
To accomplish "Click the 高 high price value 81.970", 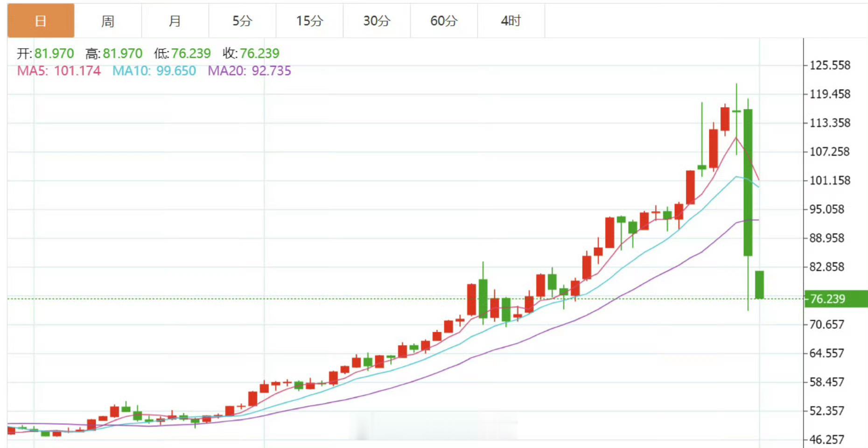I will coord(122,54).
